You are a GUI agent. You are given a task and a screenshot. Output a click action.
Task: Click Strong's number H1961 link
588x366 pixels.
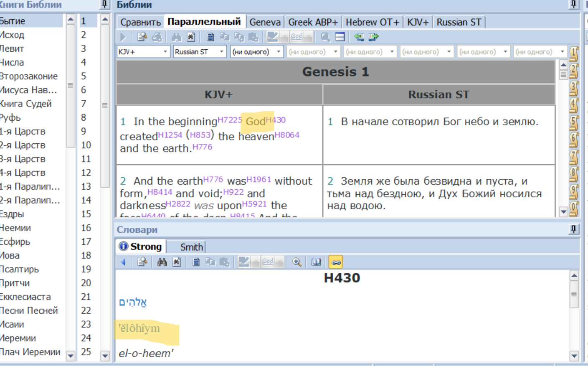pos(259,179)
